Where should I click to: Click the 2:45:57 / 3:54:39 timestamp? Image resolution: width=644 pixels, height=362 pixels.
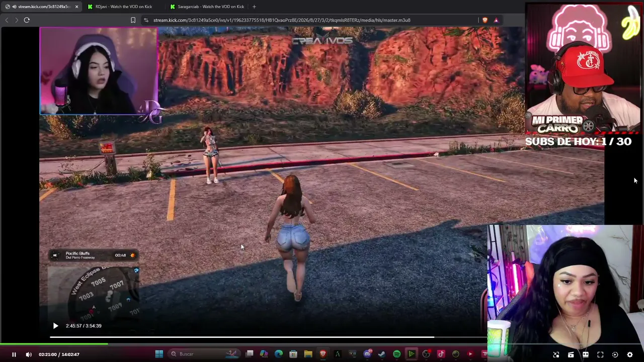pyautogui.click(x=84, y=326)
